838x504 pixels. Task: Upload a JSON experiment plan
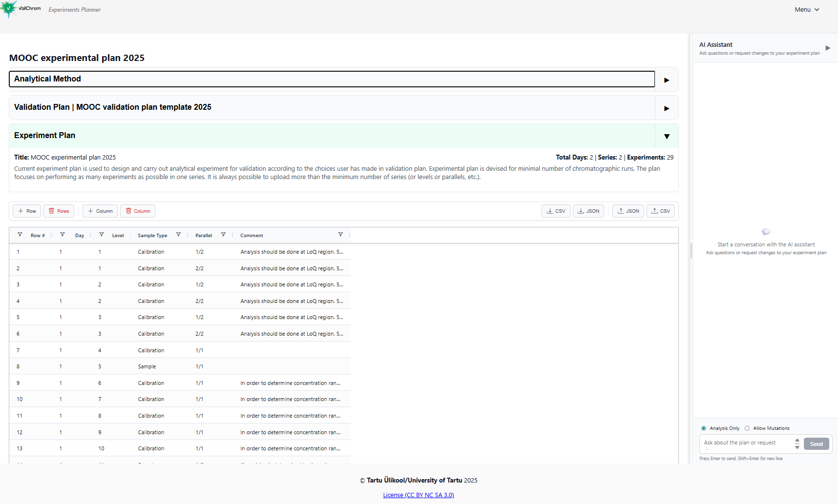pyautogui.click(x=628, y=211)
